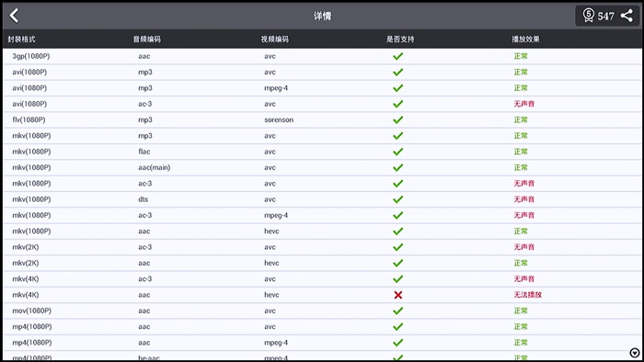
Task: Click the checkmark in mkv(1080P) ac-3 mpeg-4 row
Action: [x=398, y=215]
